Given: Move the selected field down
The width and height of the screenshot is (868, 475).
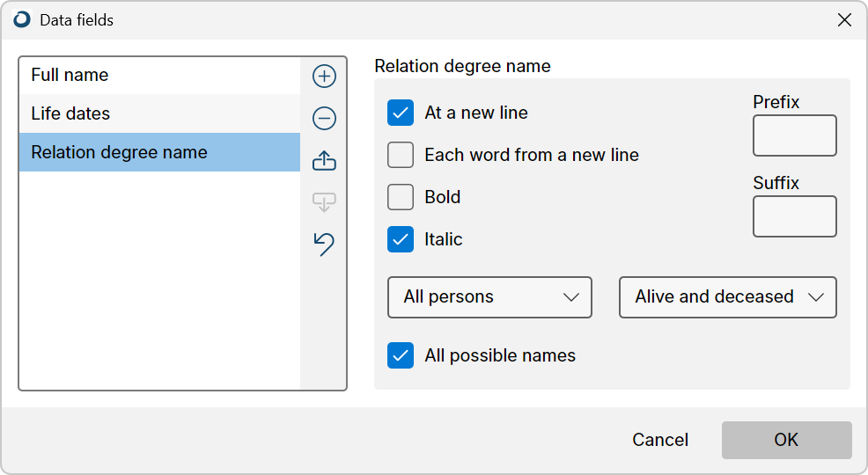Looking at the screenshot, I should (324, 201).
